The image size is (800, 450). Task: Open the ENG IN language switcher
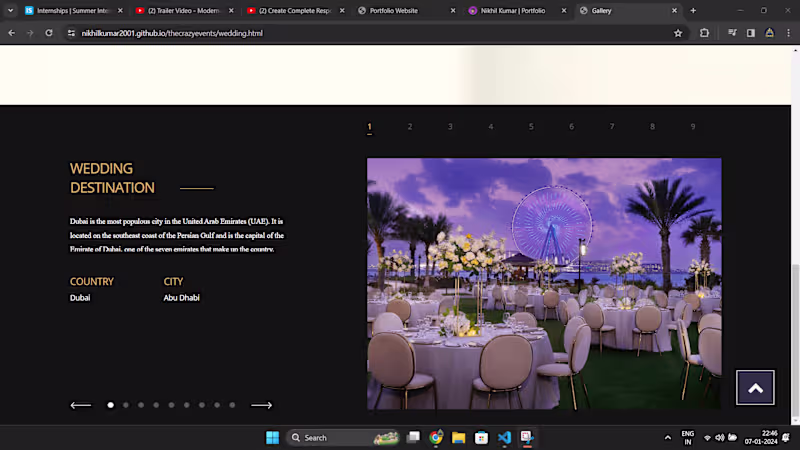pyautogui.click(x=688, y=438)
